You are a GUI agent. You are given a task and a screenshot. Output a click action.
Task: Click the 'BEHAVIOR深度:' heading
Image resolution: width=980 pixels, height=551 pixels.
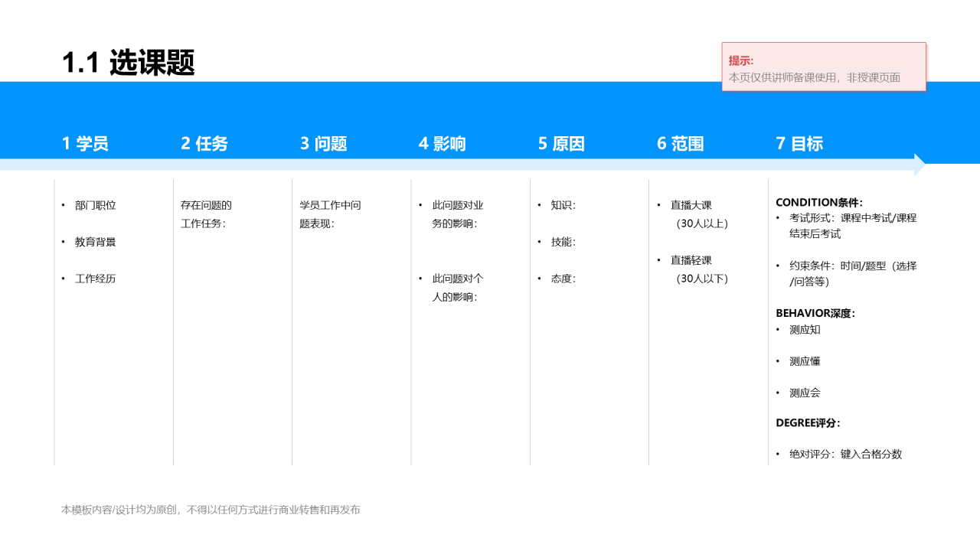(x=815, y=313)
